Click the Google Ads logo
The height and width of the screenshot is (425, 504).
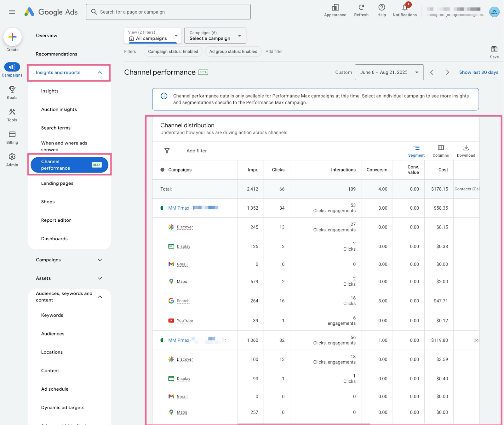pyautogui.click(x=51, y=12)
